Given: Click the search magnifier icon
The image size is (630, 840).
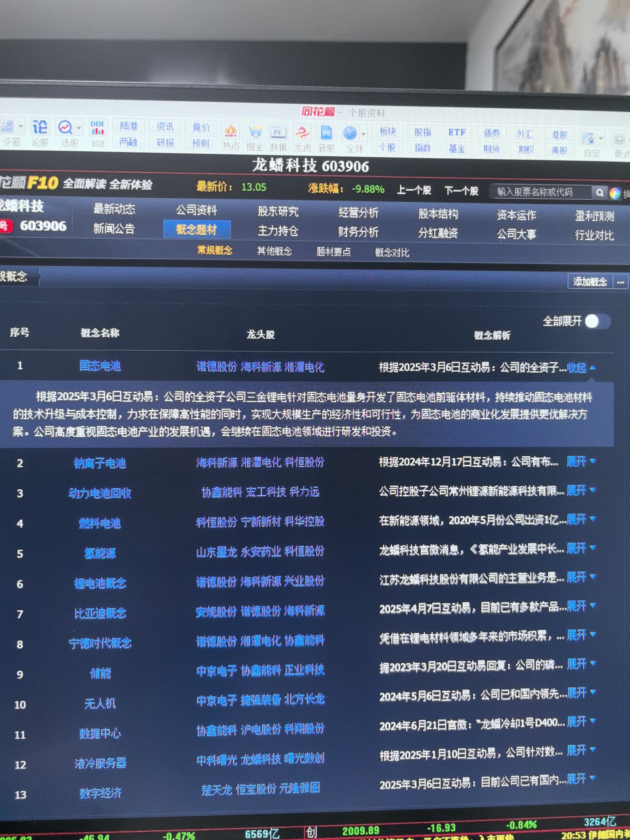Looking at the screenshot, I should pyautogui.click(x=599, y=192).
